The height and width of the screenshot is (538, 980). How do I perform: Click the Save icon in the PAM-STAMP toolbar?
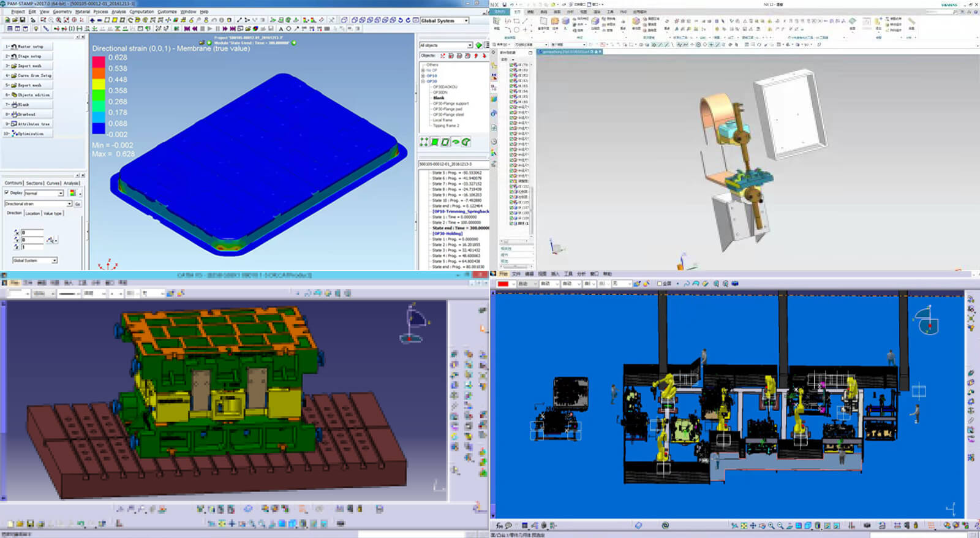23,20
